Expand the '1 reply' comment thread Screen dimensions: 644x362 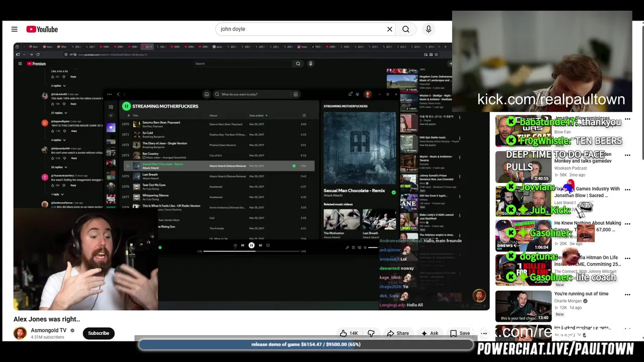(56, 194)
